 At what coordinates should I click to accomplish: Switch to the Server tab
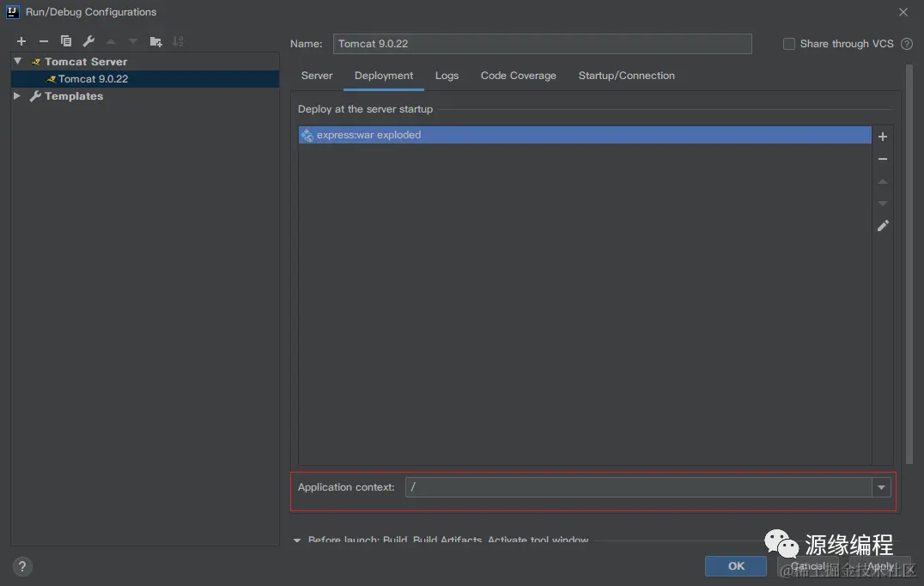(x=317, y=76)
